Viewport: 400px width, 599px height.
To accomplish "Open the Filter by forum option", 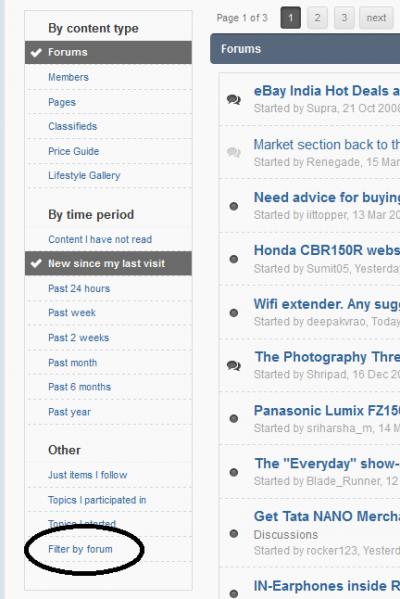I will (80, 549).
